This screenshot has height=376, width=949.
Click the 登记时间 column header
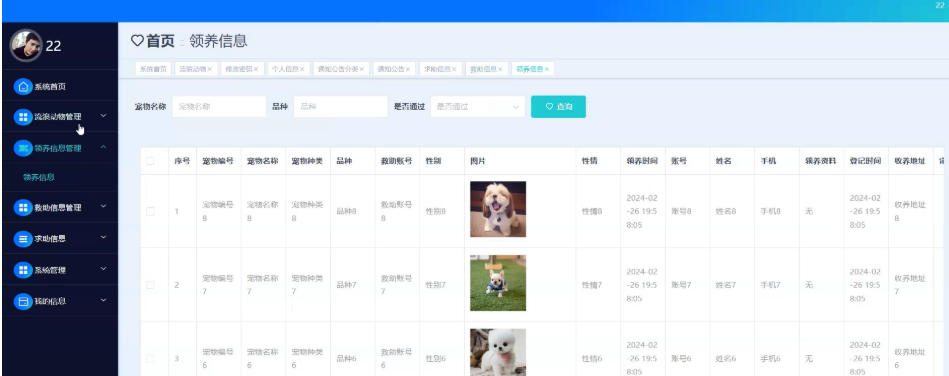click(x=865, y=162)
